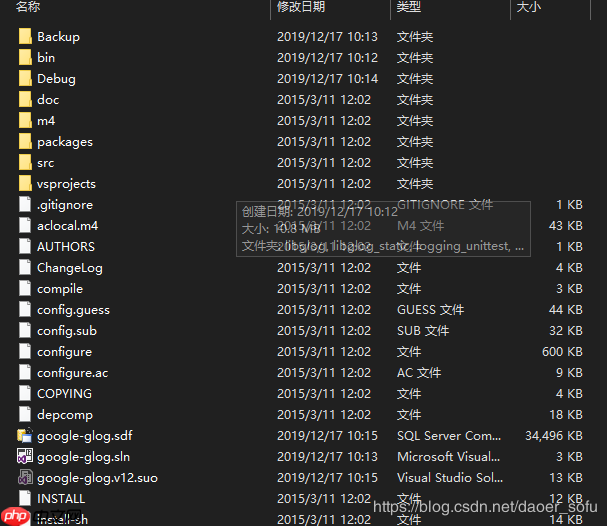Click the configure file icon (600 KB)
The width and height of the screenshot is (607, 526).
(25, 351)
